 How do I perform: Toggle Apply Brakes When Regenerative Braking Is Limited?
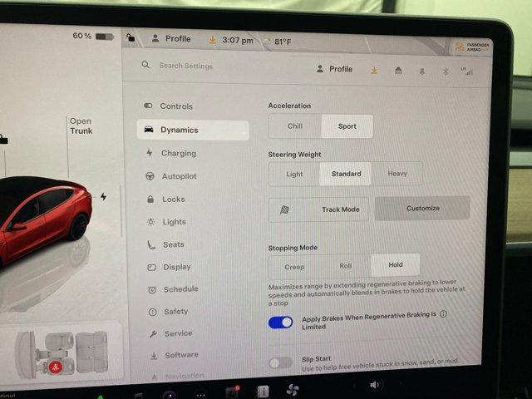tap(280, 323)
